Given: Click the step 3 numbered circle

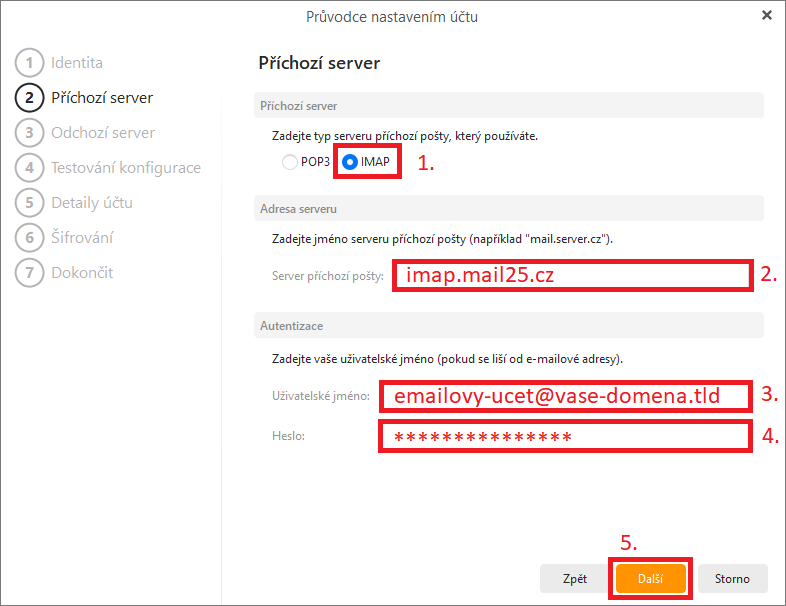Looking at the screenshot, I should pos(30,133).
